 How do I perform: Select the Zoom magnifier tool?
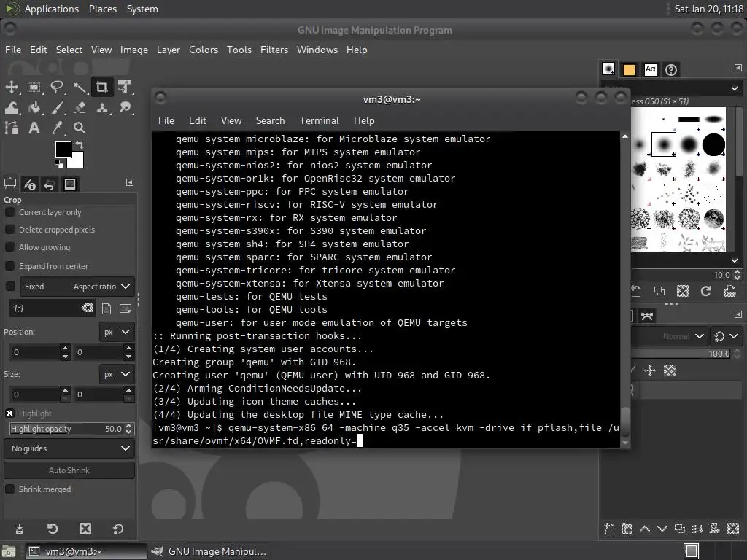click(x=80, y=128)
